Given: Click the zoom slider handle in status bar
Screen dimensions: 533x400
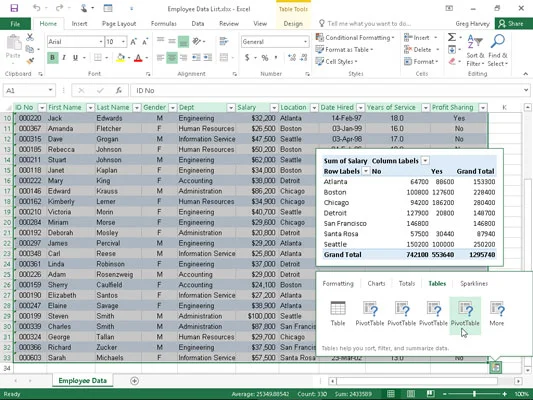Looking at the screenshot, I should [x=474, y=394].
